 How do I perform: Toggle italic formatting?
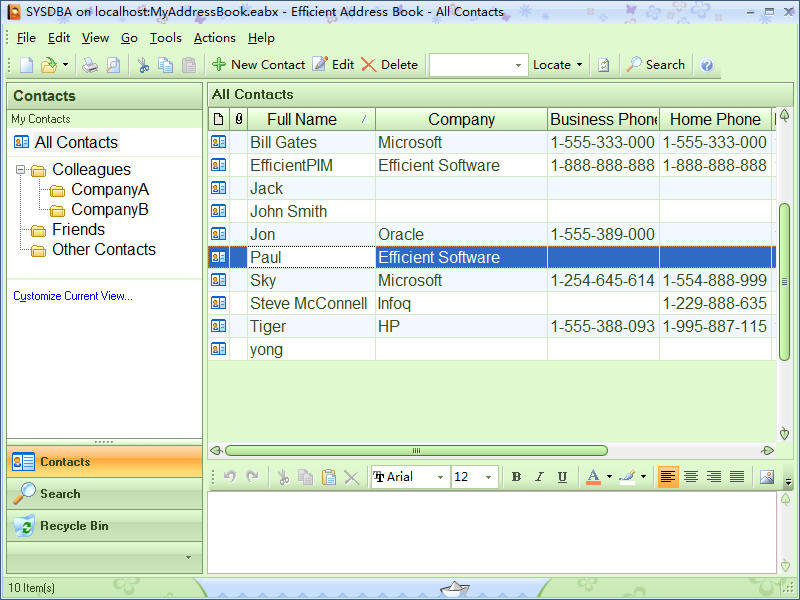[539, 477]
